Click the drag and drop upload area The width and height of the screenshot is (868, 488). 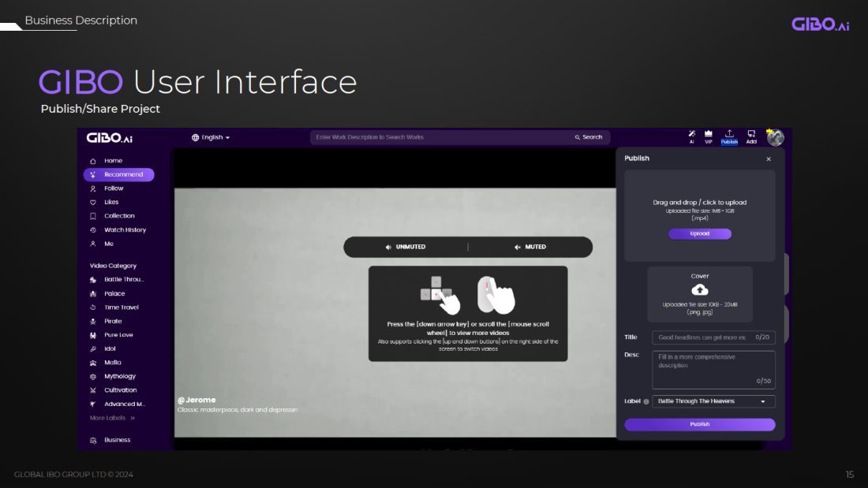[700, 216]
